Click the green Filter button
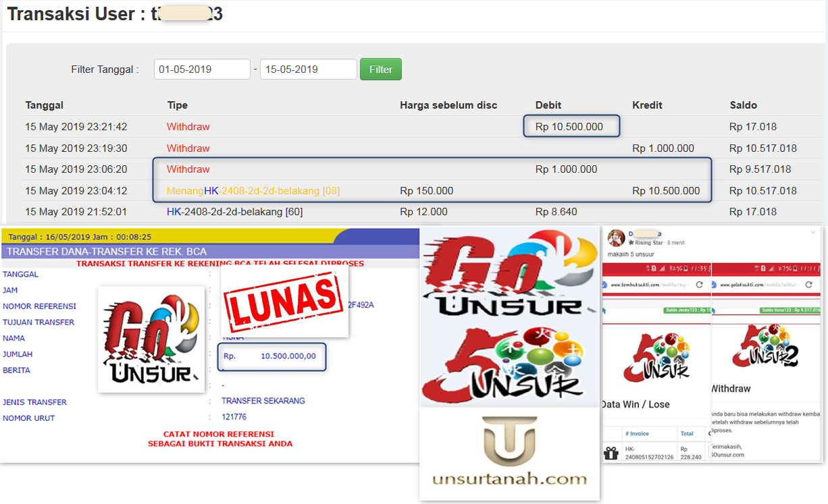This screenshot has height=504, width=828. pos(381,69)
